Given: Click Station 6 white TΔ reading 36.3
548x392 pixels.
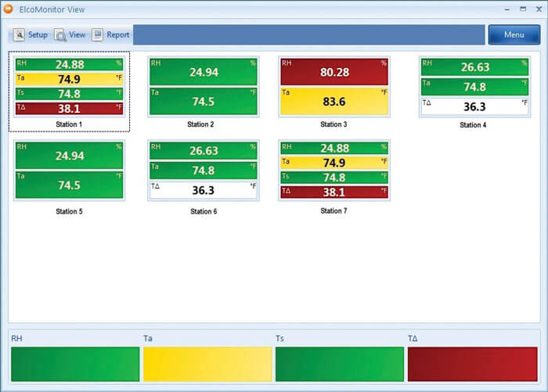Looking at the screenshot, I should click(203, 190).
